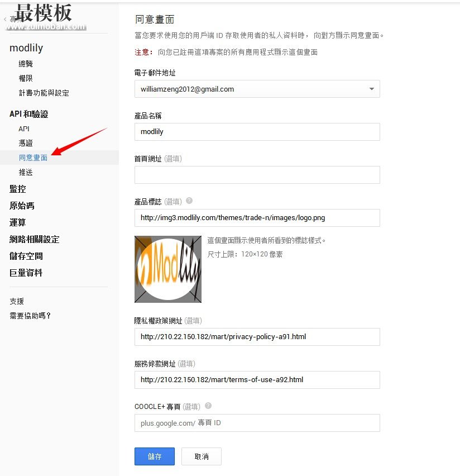This screenshot has width=460, height=476.
Task: Select the API sidebar item
Action: tap(24, 128)
